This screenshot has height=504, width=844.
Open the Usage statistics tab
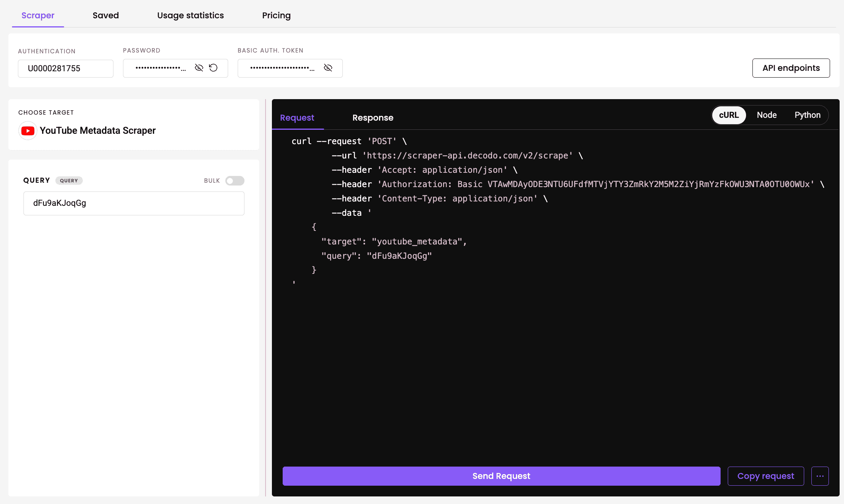[x=190, y=16]
